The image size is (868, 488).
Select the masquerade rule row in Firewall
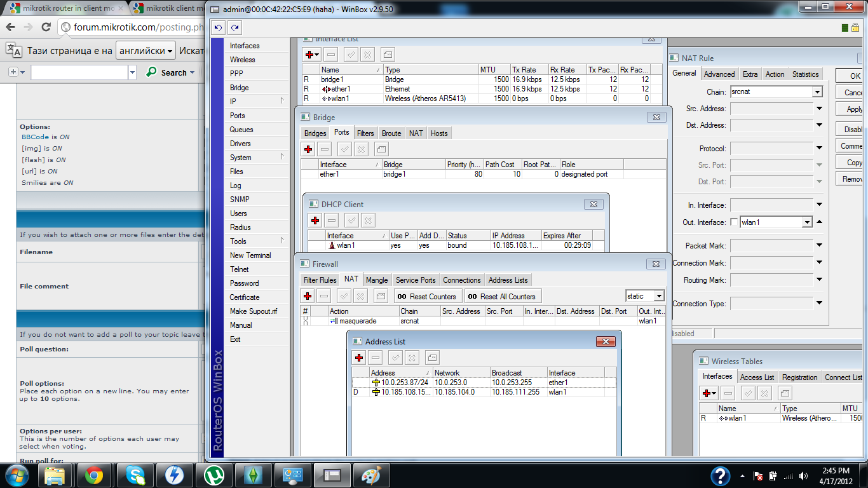(x=483, y=321)
